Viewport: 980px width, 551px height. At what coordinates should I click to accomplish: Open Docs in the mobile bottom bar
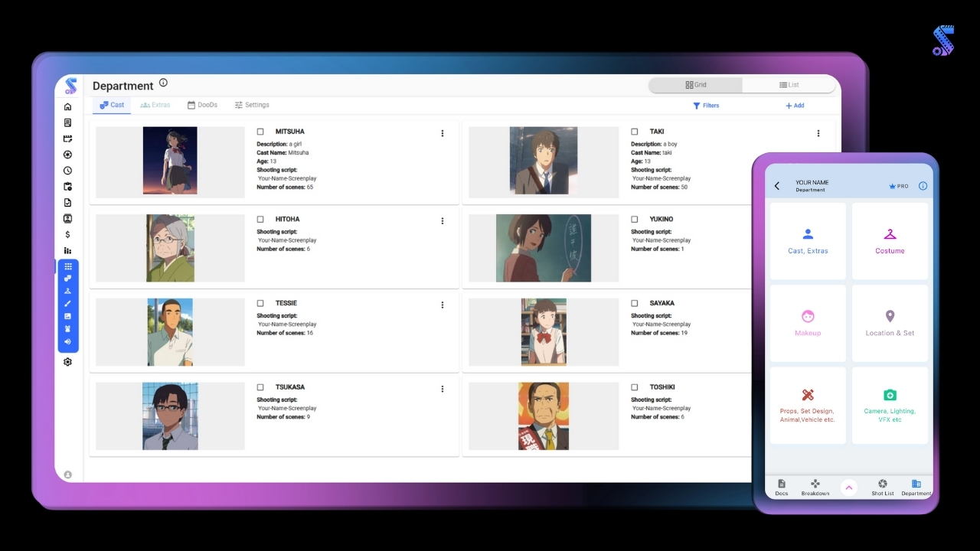coord(782,487)
